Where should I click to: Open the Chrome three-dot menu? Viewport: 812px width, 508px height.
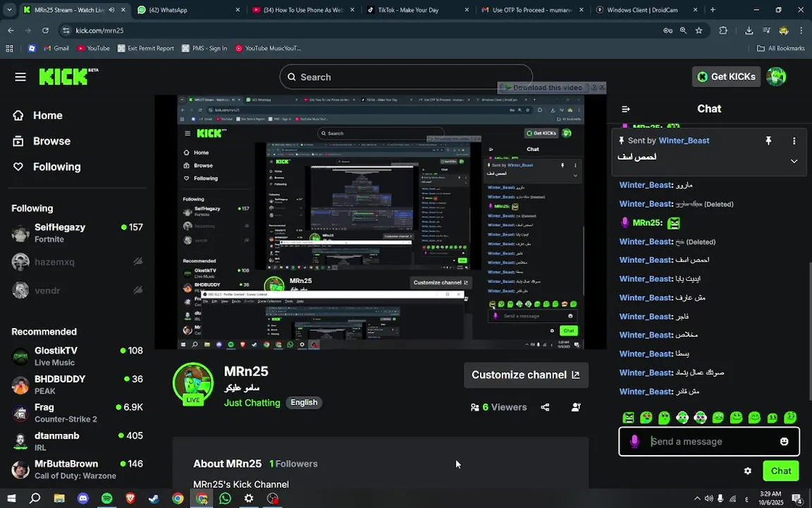pos(801,30)
